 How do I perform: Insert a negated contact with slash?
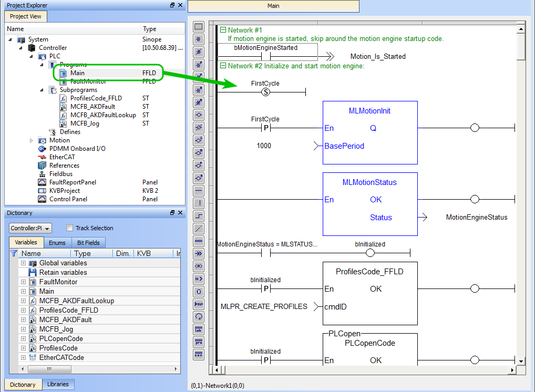pyautogui.click(x=199, y=52)
